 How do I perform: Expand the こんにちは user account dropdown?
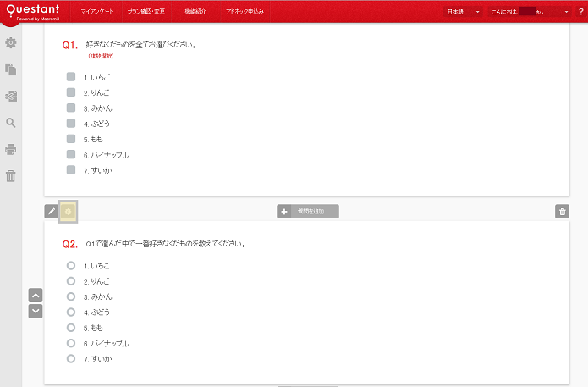pyautogui.click(x=530, y=12)
